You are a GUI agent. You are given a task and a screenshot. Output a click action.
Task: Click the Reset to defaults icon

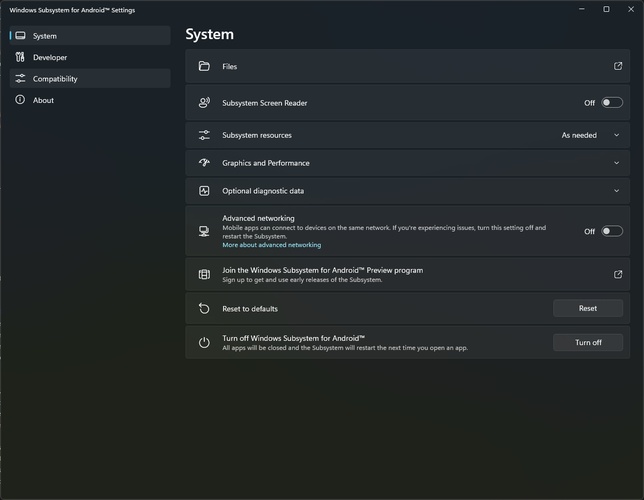204,308
